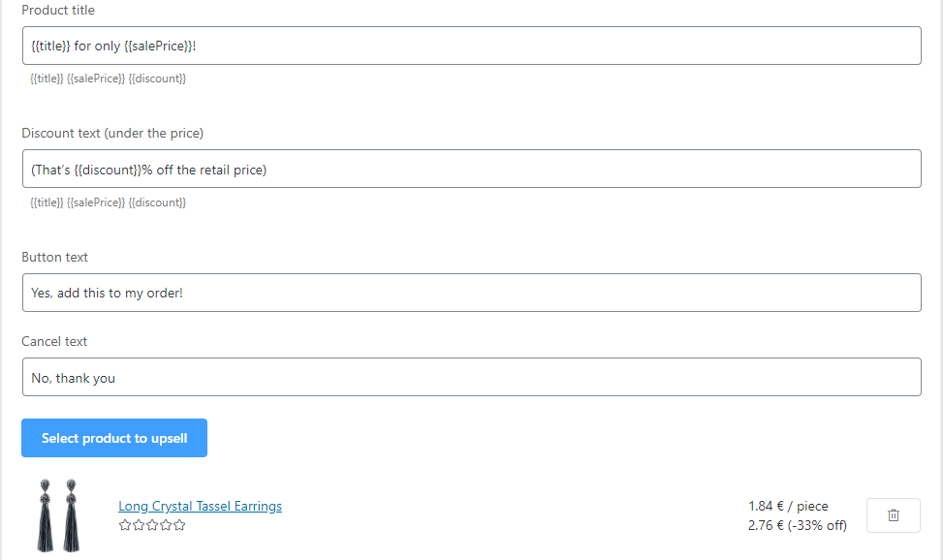The image size is (943, 560).
Task: Rate earrings with the first star
Action: (125, 525)
